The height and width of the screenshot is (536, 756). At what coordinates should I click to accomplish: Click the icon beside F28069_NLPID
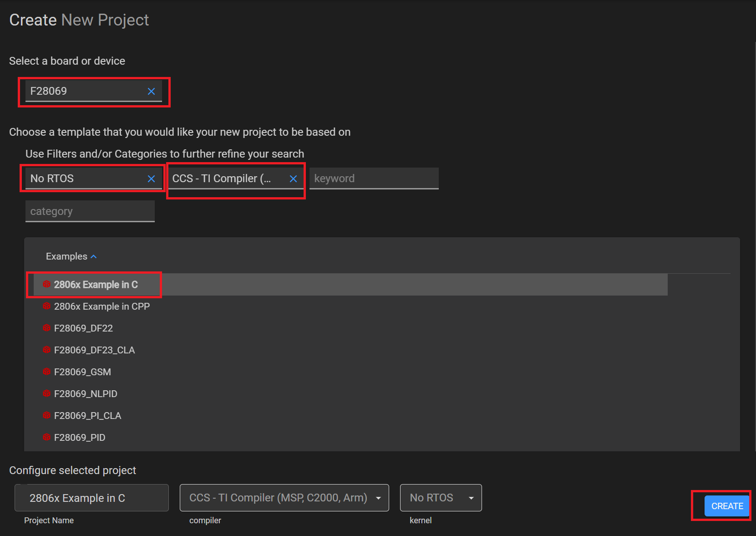46,393
